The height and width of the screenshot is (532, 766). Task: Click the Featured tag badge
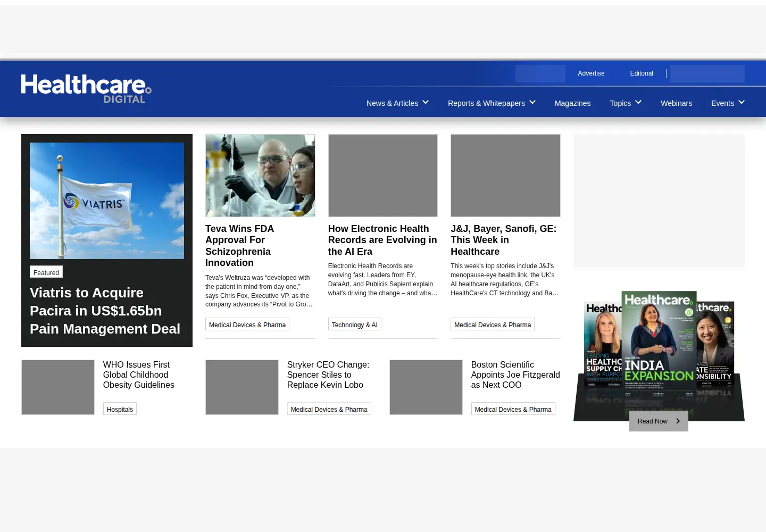tap(46, 272)
